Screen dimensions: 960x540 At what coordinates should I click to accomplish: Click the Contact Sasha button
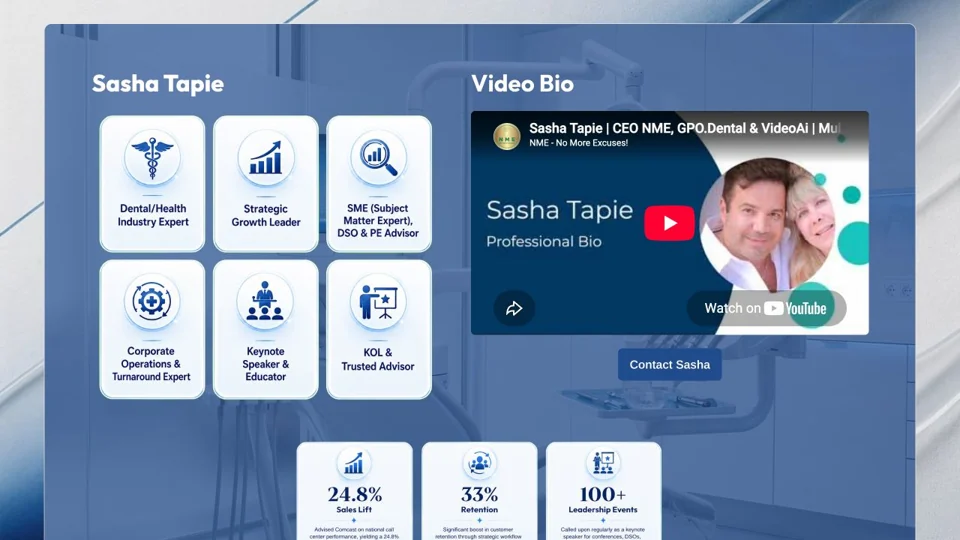coord(670,365)
